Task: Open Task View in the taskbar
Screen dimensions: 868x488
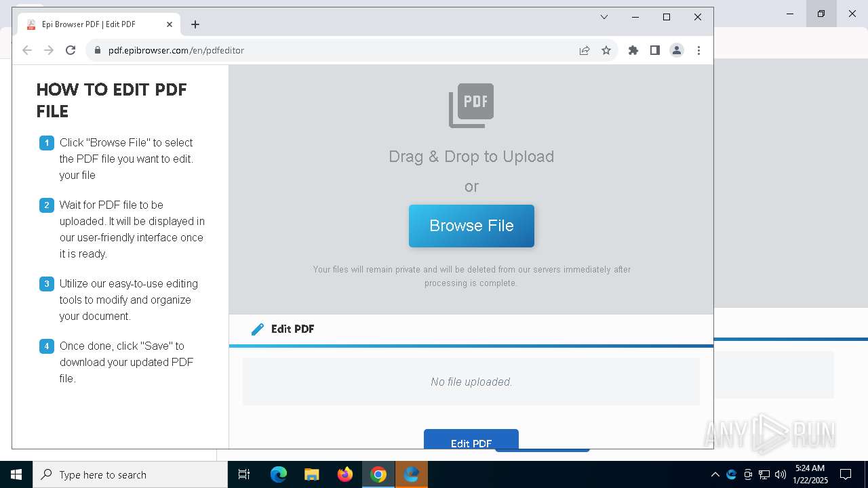Action: (244, 474)
